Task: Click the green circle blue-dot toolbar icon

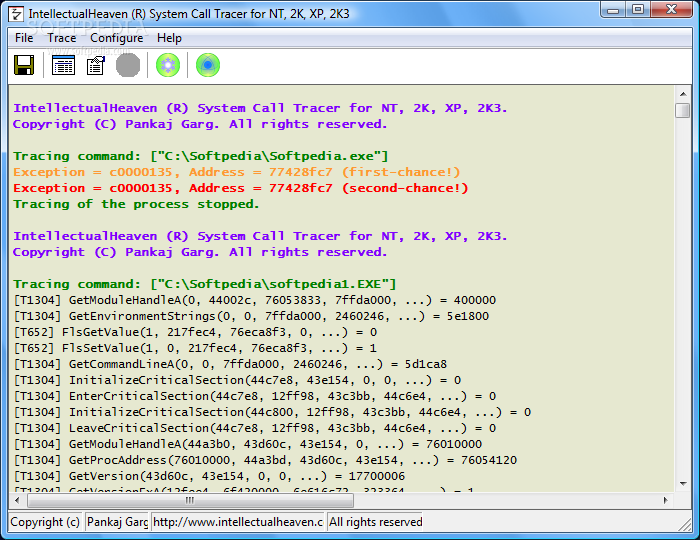Action: [208, 65]
